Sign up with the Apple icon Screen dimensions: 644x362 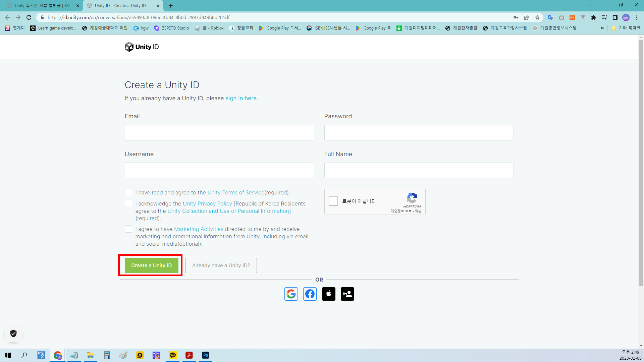(x=328, y=294)
